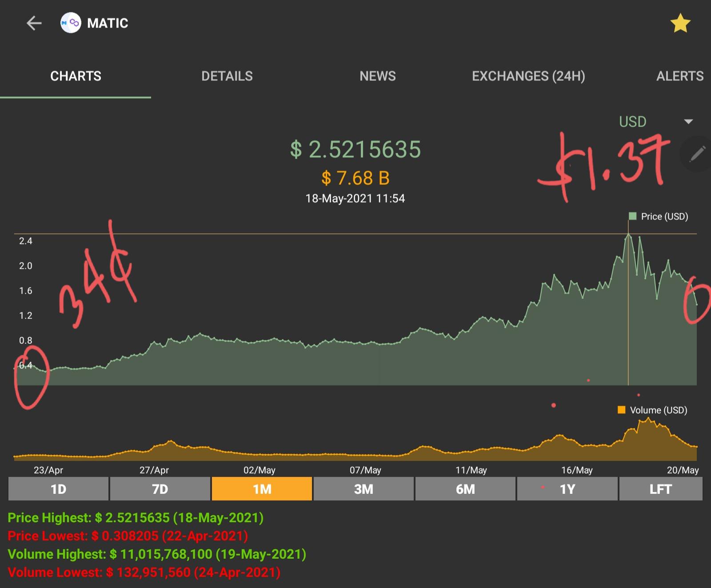Select the 1Y time range
Screen dimensions: 711x588
point(567,489)
